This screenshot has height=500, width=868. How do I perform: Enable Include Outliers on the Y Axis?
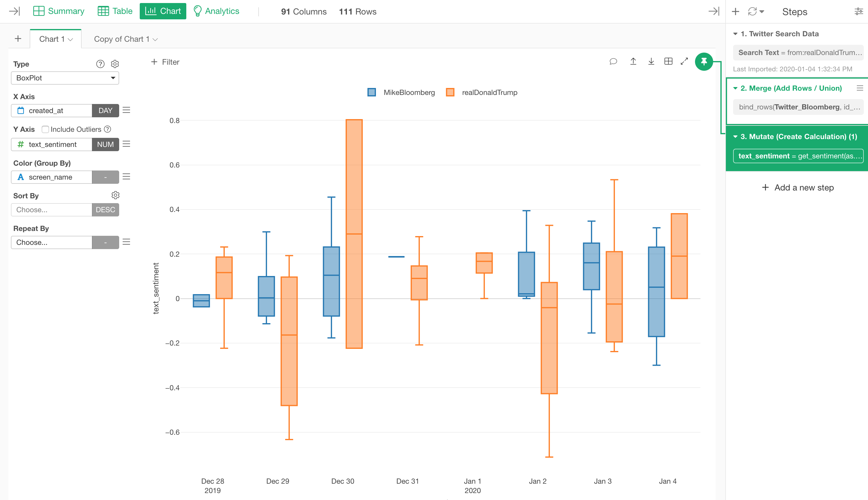[45, 129]
